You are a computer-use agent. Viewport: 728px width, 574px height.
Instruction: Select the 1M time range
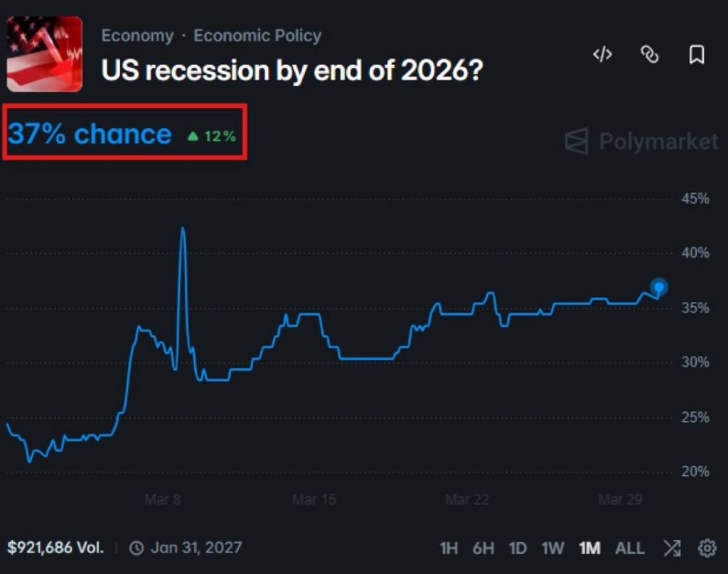click(589, 548)
